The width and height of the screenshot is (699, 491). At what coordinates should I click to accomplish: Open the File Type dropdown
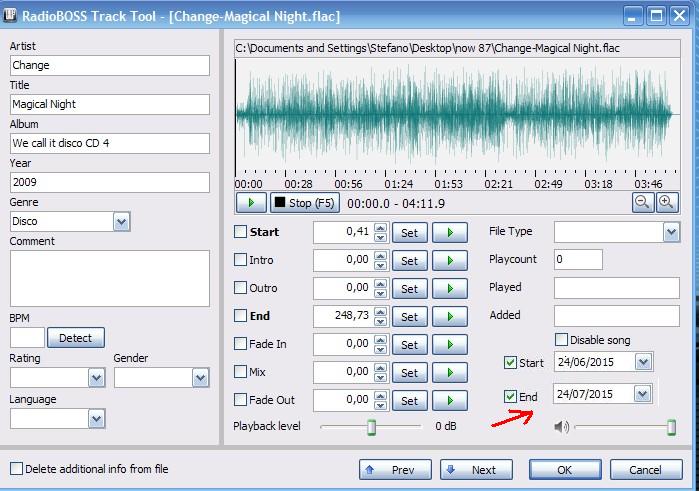click(x=671, y=232)
